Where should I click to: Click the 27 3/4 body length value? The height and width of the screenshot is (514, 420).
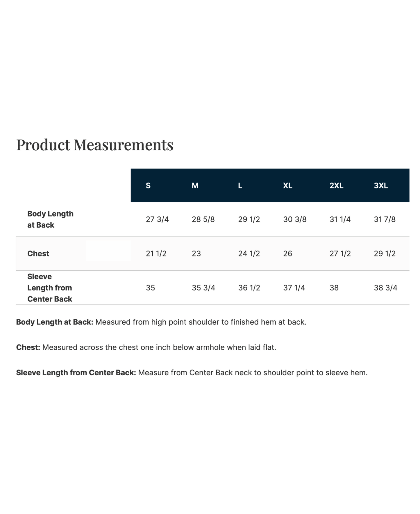tap(157, 219)
